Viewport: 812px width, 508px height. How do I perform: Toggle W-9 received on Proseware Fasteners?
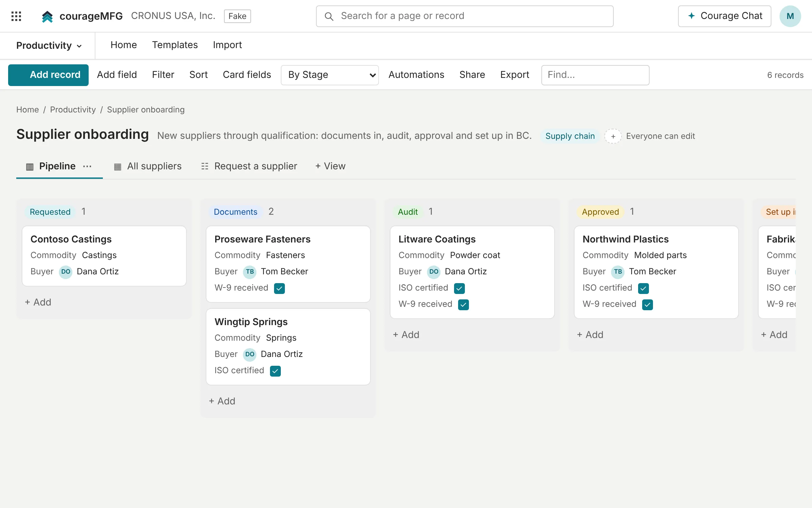pos(279,288)
